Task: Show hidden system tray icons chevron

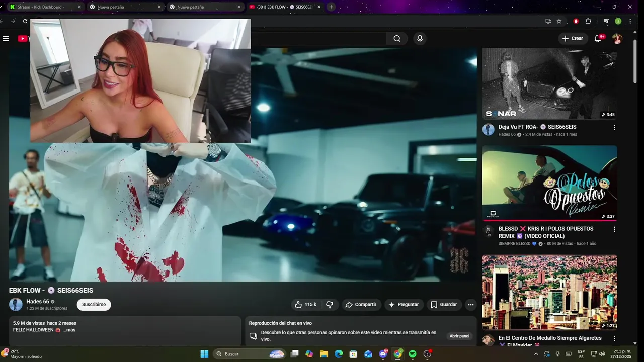Action: click(x=536, y=354)
